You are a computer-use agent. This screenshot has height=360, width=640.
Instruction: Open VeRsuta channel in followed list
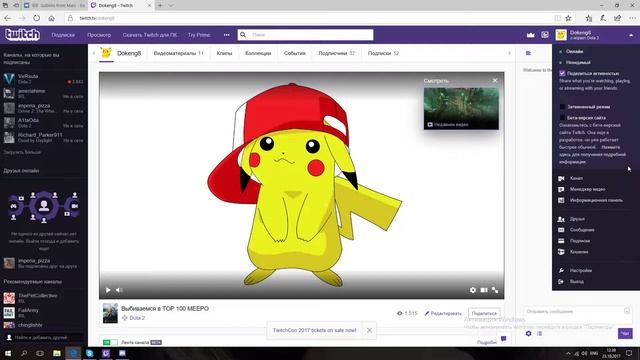tap(44, 79)
